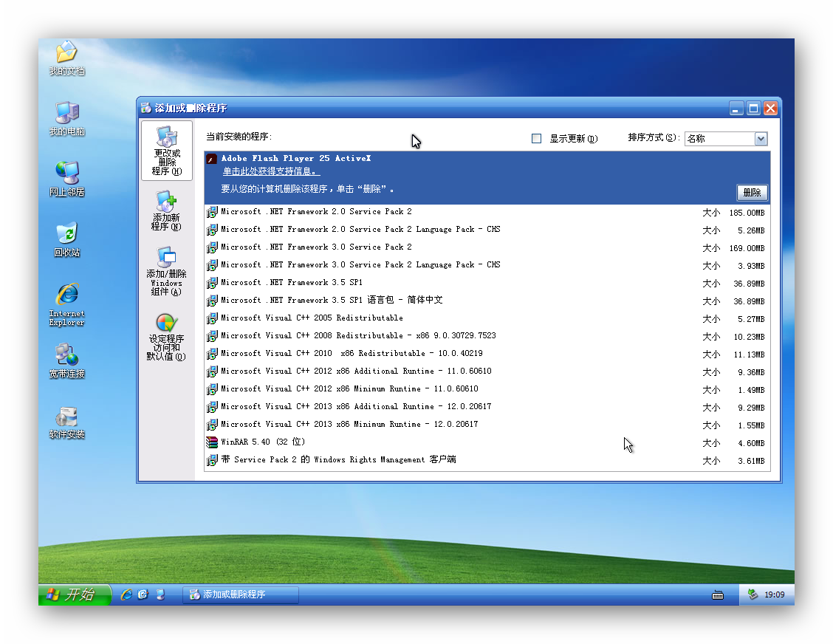Viewport: 833px width, 644px height.
Task: Click the keyboard language bar icon
Action: click(x=718, y=595)
